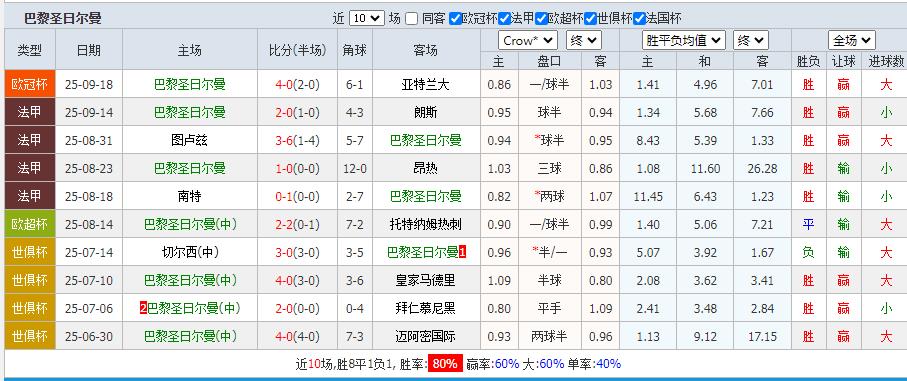Screen dimensions: 907x381
Task: Click the handicap 三球
Action: tap(549, 168)
